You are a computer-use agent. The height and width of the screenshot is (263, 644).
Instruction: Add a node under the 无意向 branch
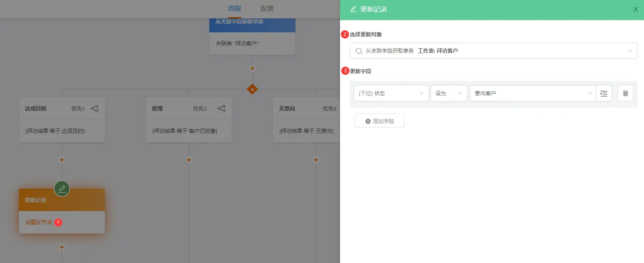pyautogui.click(x=316, y=160)
